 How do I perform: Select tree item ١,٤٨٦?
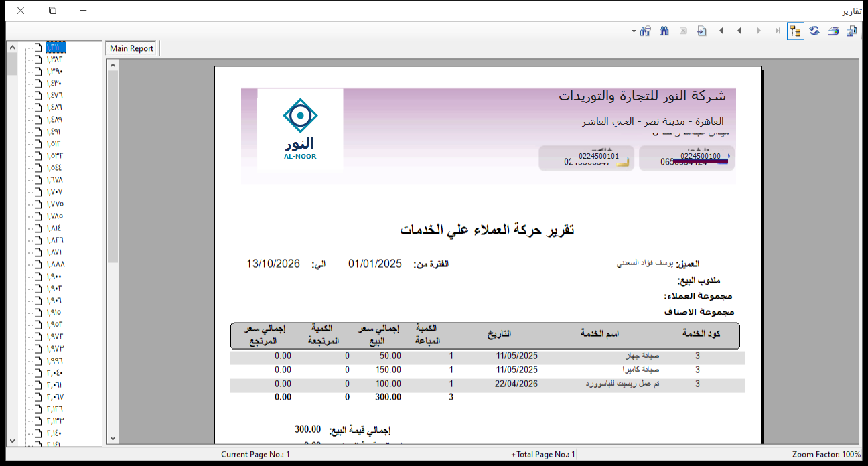pos(54,107)
